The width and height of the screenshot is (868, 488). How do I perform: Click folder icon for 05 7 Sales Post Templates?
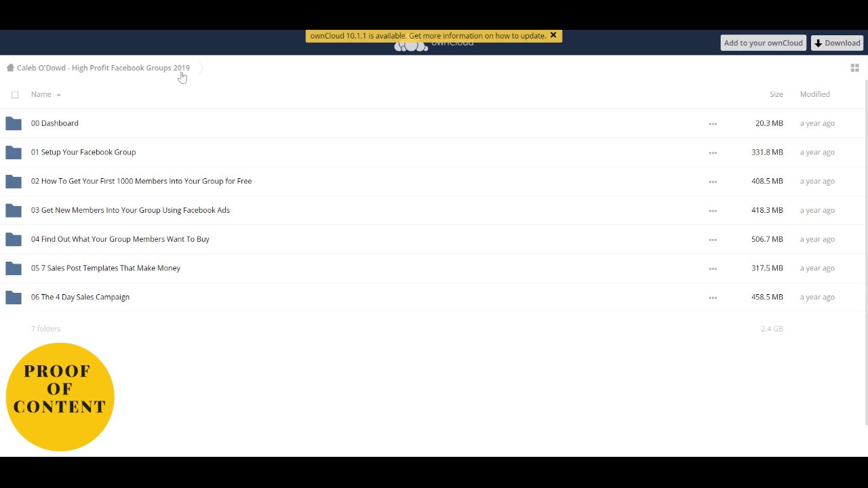click(x=14, y=268)
